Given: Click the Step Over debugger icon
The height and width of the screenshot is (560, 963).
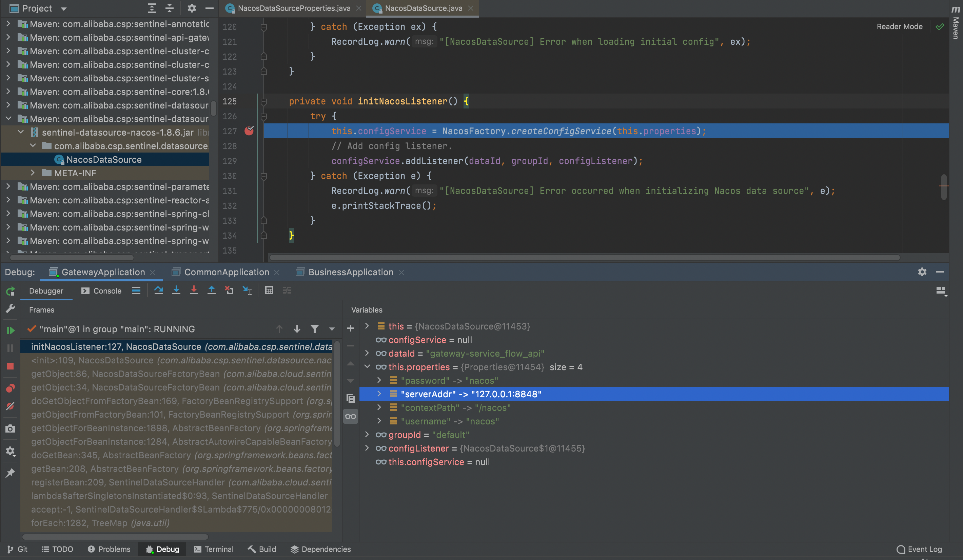Looking at the screenshot, I should pos(158,291).
